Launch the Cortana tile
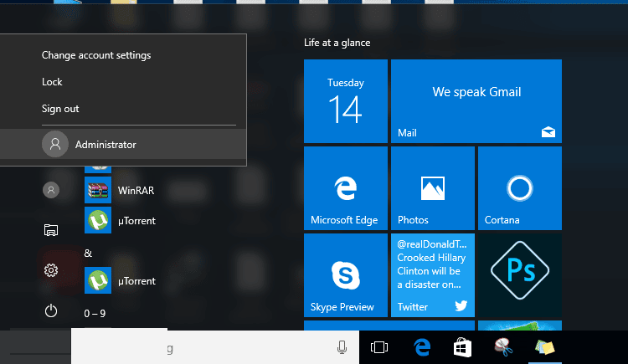This screenshot has width=628, height=364. [x=519, y=188]
